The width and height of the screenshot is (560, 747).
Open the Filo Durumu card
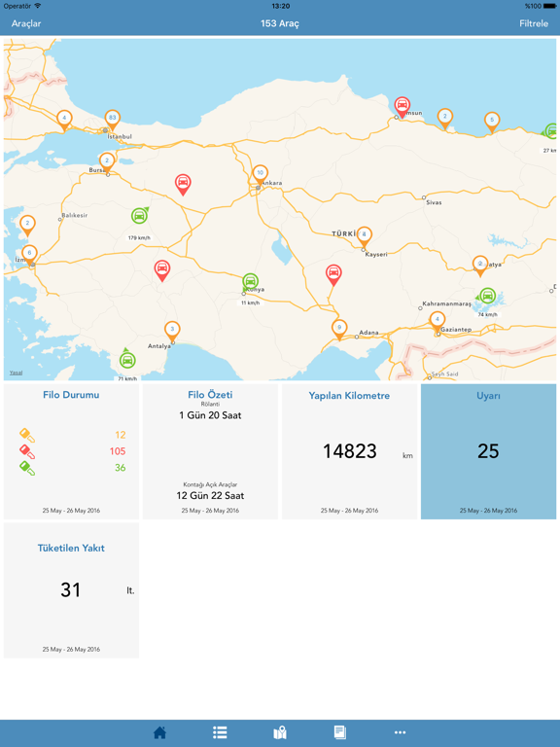(71, 451)
